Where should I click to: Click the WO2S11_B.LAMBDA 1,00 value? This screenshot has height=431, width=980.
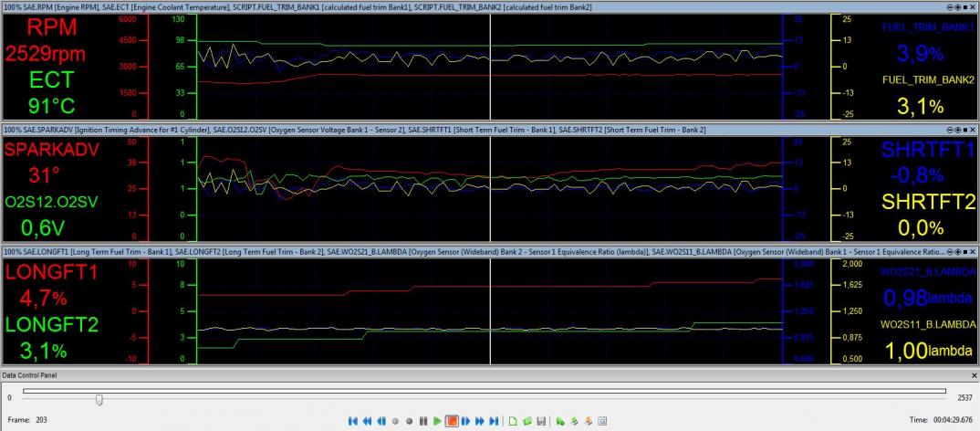tap(928, 351)
